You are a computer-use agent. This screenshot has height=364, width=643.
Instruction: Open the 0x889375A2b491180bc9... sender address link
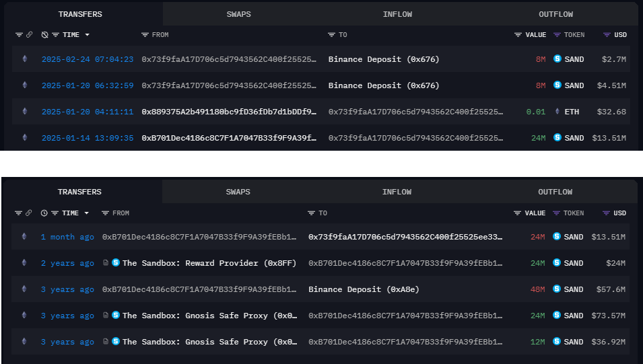[229, 112]
